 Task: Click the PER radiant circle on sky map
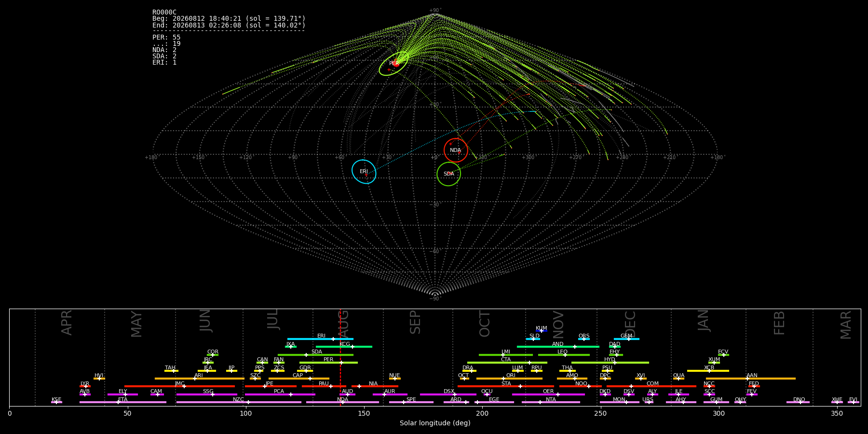pyautogui.click(x=393, y=64)
